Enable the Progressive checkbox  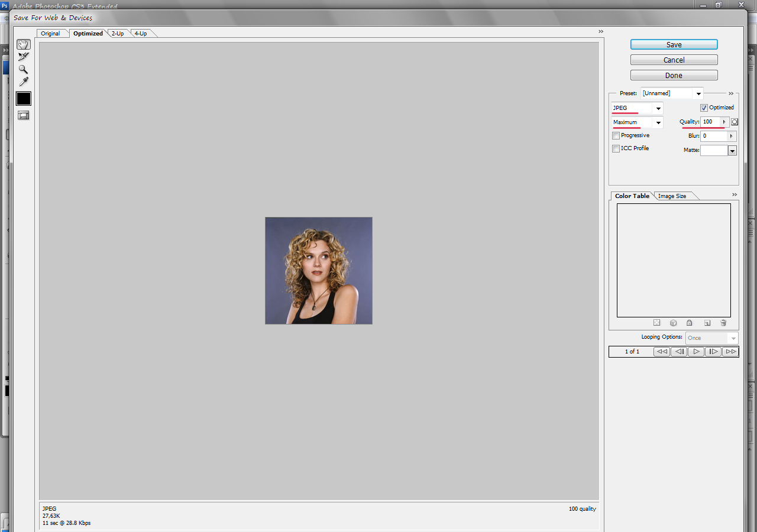click(616, 136)
